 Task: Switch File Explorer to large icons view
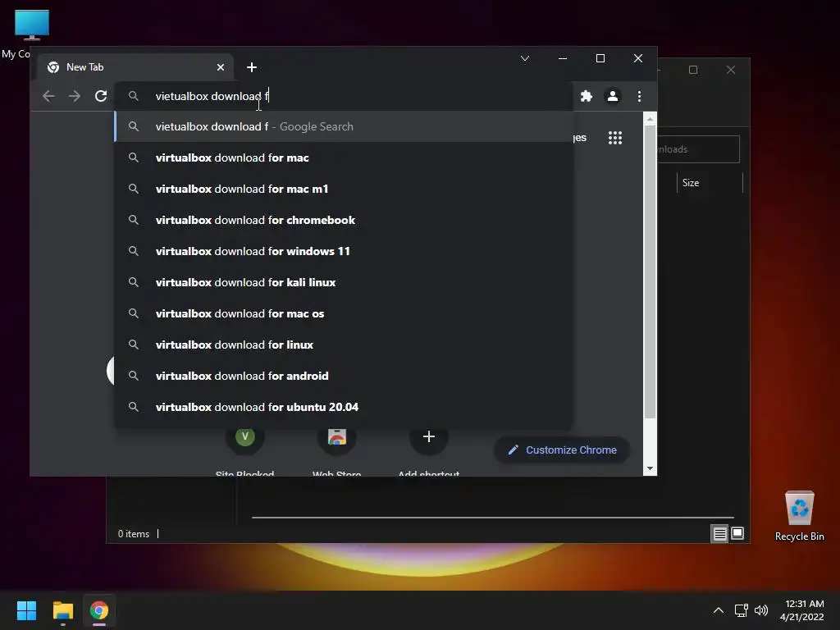(737, 533)
